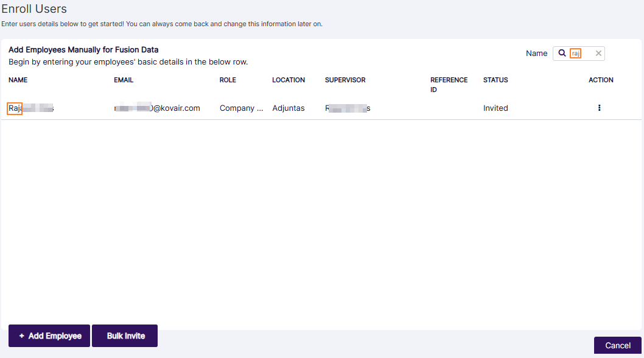Click the Enroll Users page title
Screen dimensions: 644x358
pos(33,9)
